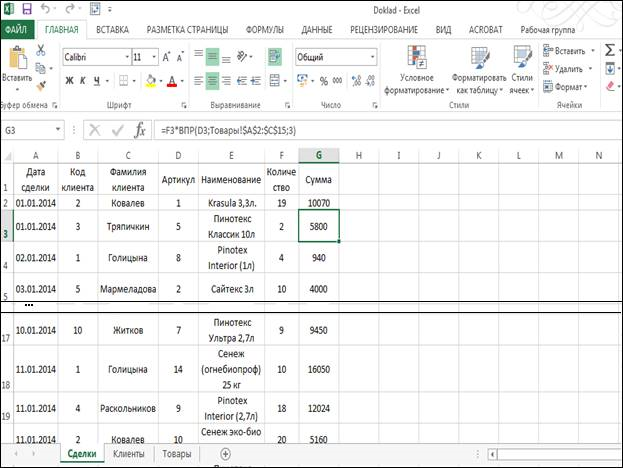623x468 pixels.
Task: Click the Undo arrow icon
Action: (46, 9)
